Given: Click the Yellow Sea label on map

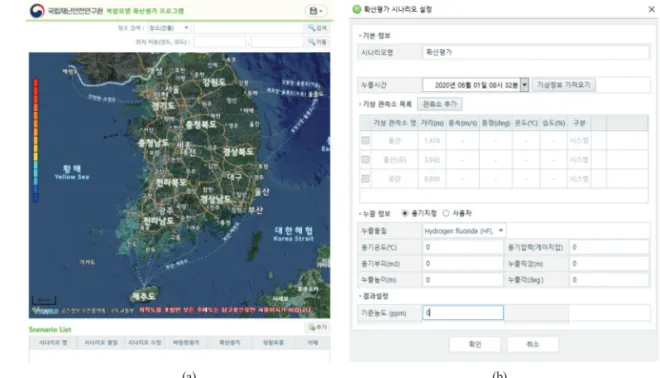Looking at the screenshot, I should pyautogui.click(x=72, y=177).
